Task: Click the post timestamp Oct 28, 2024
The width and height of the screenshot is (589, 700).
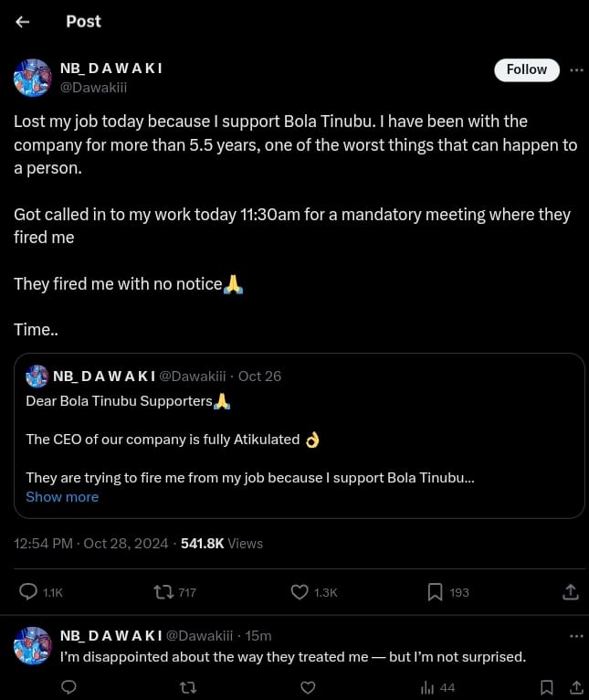Action: [126, 544]
